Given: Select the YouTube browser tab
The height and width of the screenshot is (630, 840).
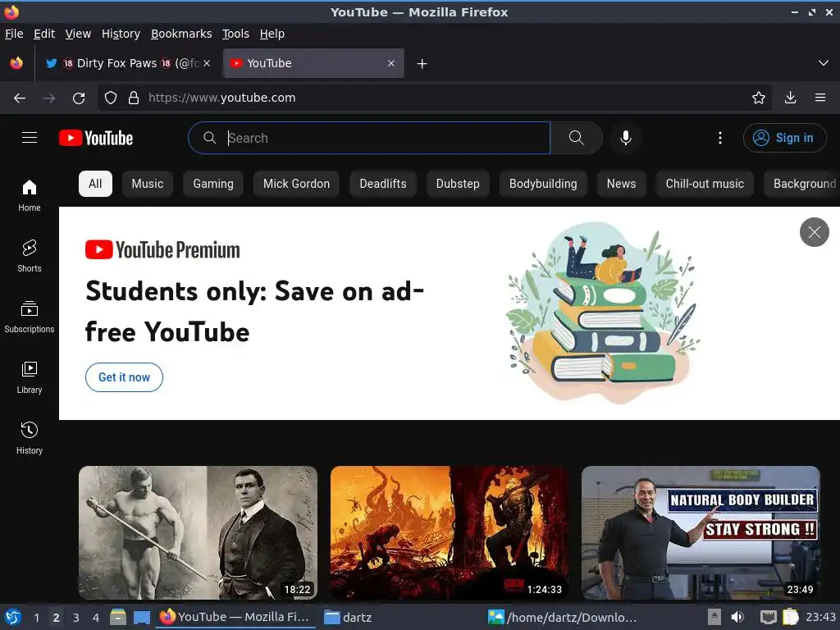Looking at the screenshot, I should pyautogui.click(x=313, y=63).
